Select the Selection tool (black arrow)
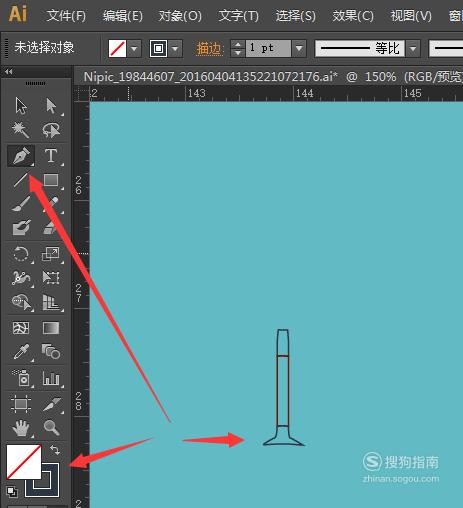 point(21,106)
